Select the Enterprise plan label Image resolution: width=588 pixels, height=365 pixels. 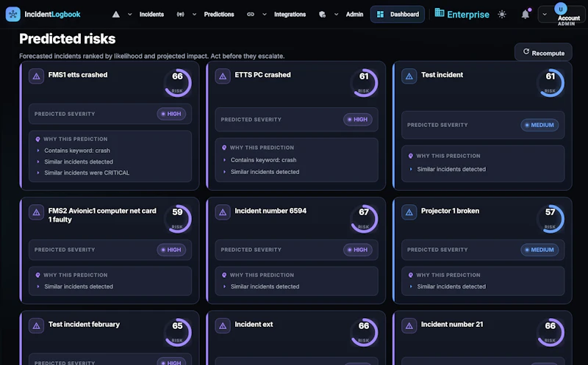(x=468, y=15)
